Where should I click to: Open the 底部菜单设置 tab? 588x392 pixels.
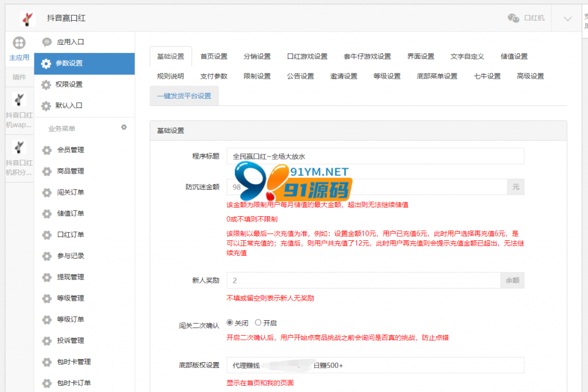pyautogui.click(x=437, y=76)
